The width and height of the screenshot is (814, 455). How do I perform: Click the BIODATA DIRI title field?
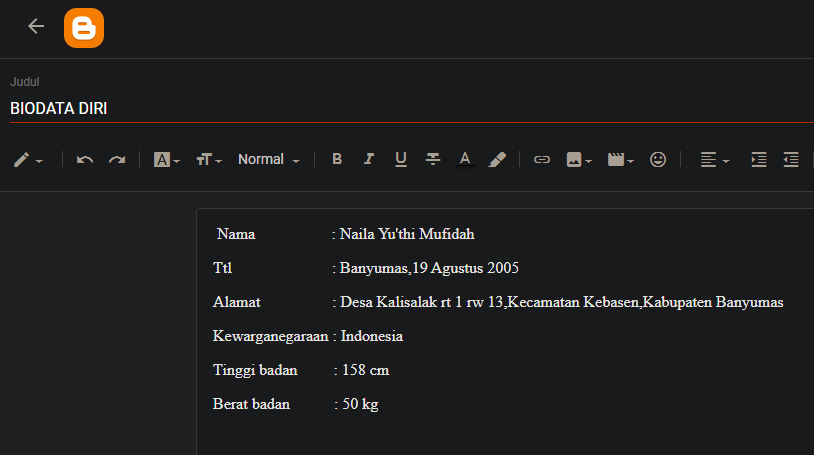click(412, 109)
